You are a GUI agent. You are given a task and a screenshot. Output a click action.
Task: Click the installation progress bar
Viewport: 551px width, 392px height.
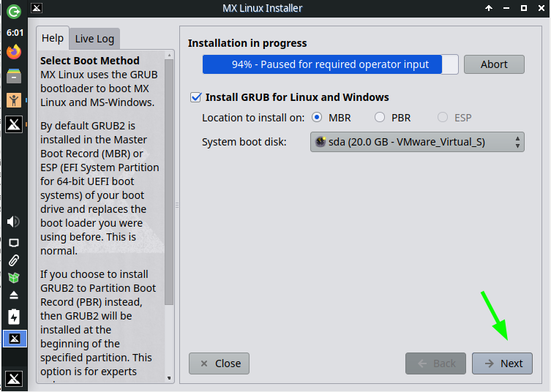tap(330, 64)
